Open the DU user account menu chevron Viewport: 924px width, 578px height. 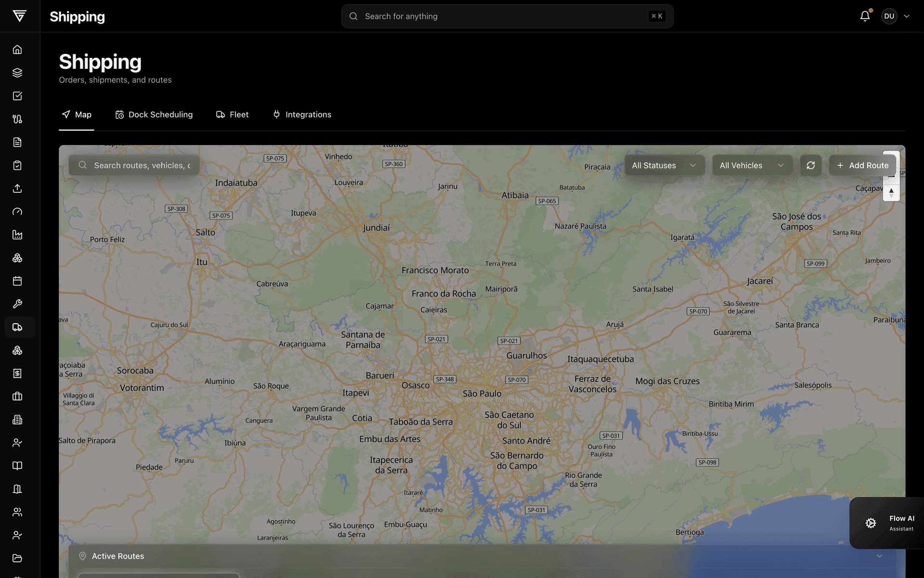pyautogui.click(x=907, y=16)
